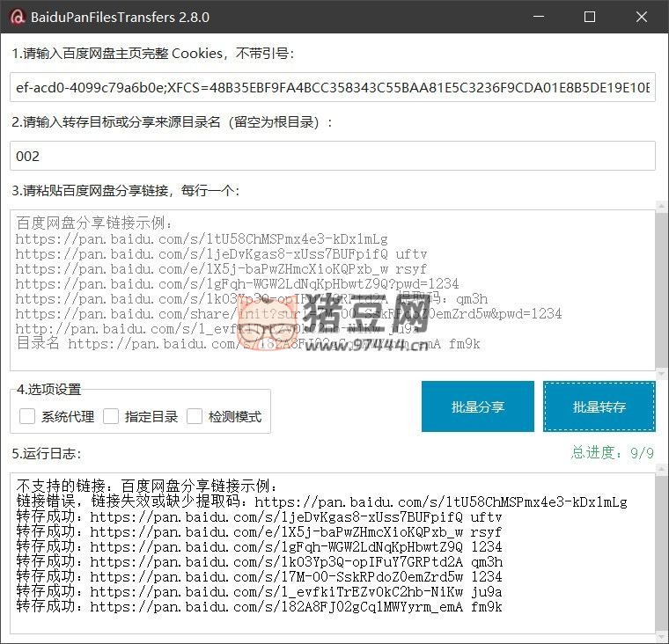
Task: Start batch sharing with 批量分享 button
Action: tap(478, 406)
